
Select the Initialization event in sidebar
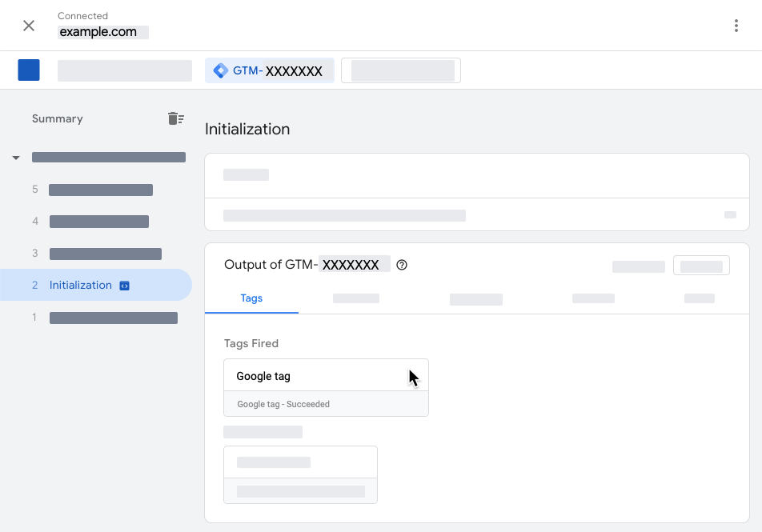point(96,285)
